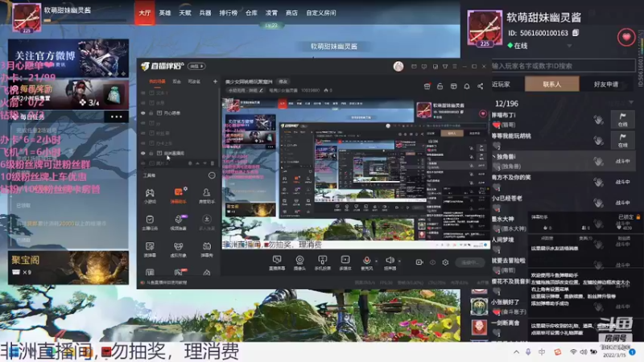Open mode dropdown next to streaming app logo
The width and height of the screenshot is (644, 362).
pos(196,66)
